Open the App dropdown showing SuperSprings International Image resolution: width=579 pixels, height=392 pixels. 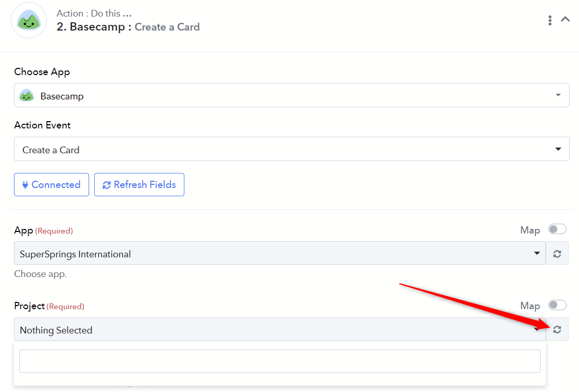pyautogui.click(x=280, y=253)
